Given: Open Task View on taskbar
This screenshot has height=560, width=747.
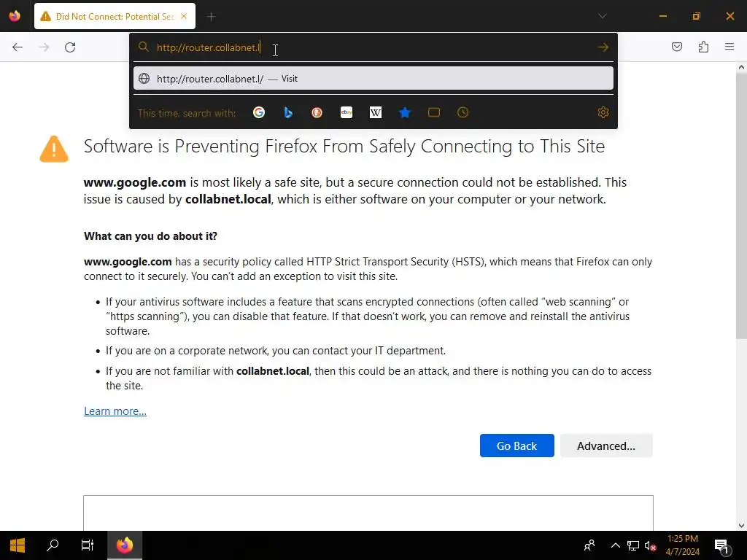Looking at the screenshot, I should [88, 545].
